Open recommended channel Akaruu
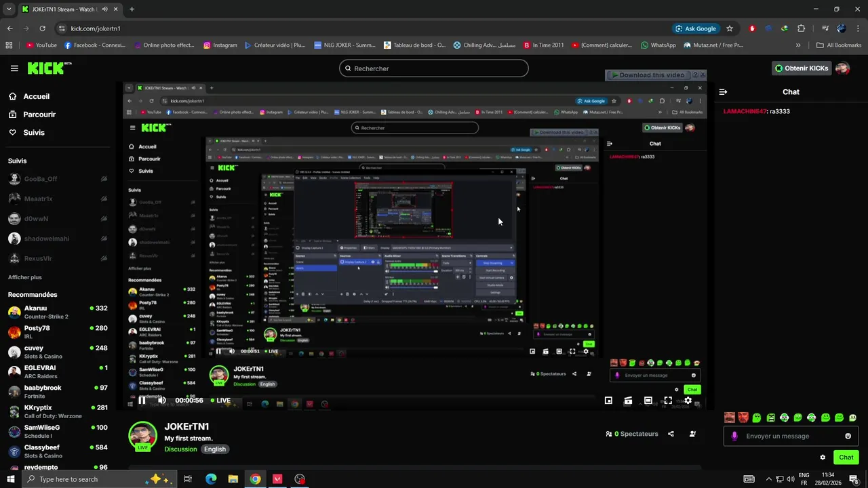The width and height of the screenshot is (868, 488). [x=58, y=312]
